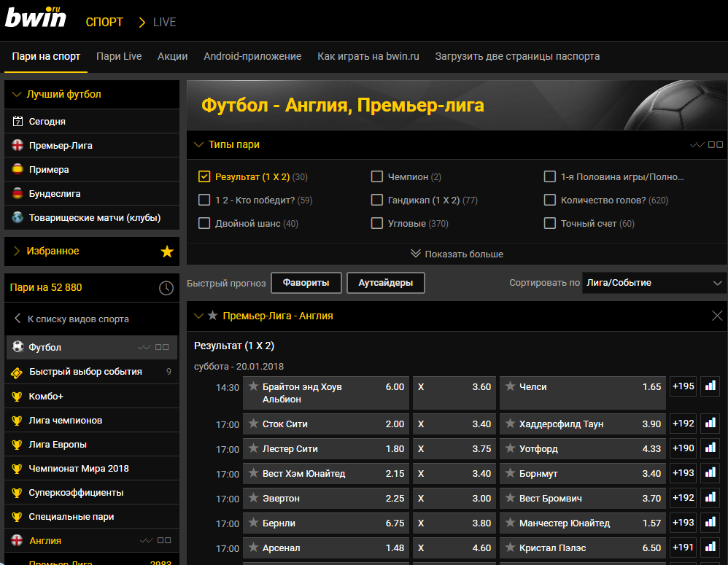Uncheck the Результат (1 X 2) checkbox
The image size is (728, 565).
(204, 176)
